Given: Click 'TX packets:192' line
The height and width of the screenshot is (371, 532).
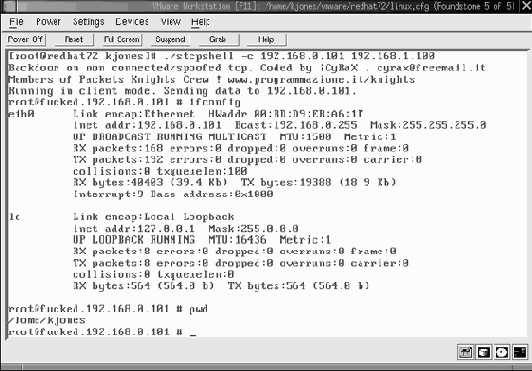Looking at the screenshot, I should coord(247,160).
